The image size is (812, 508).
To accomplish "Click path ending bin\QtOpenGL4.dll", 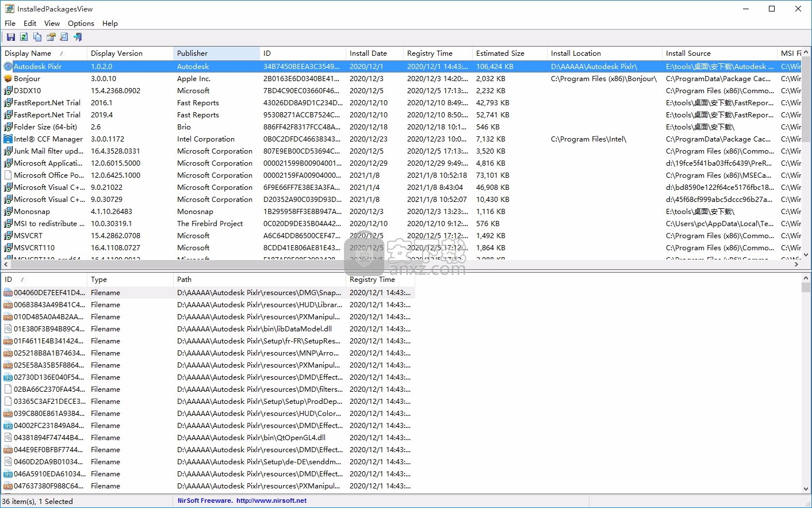I will [x=251, y=438].
